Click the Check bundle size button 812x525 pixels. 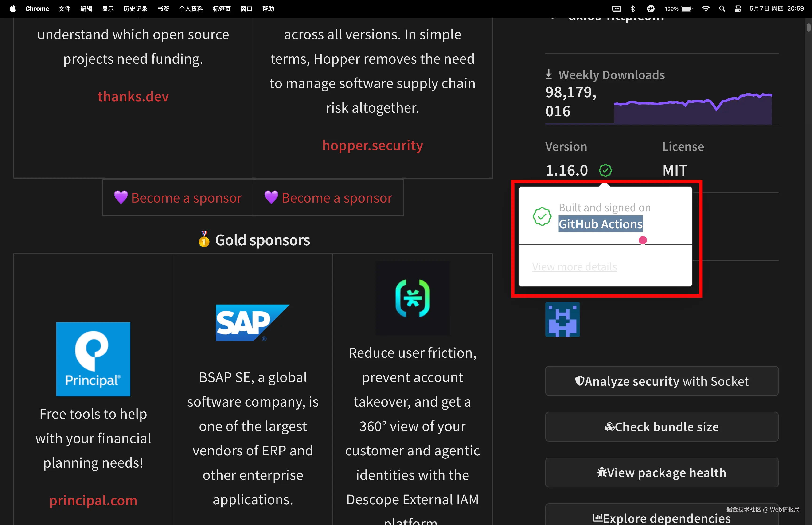[x=662, y=427]
